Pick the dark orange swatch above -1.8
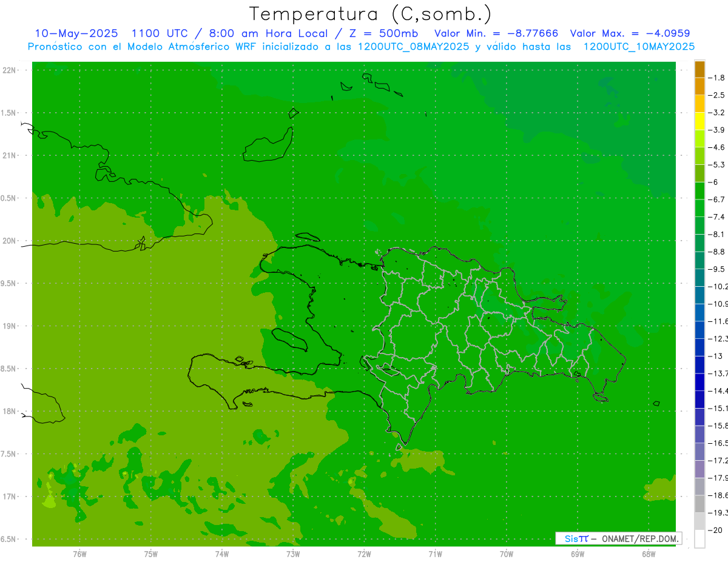Screen dimensions: 728x562 click(x=699, y=69)
